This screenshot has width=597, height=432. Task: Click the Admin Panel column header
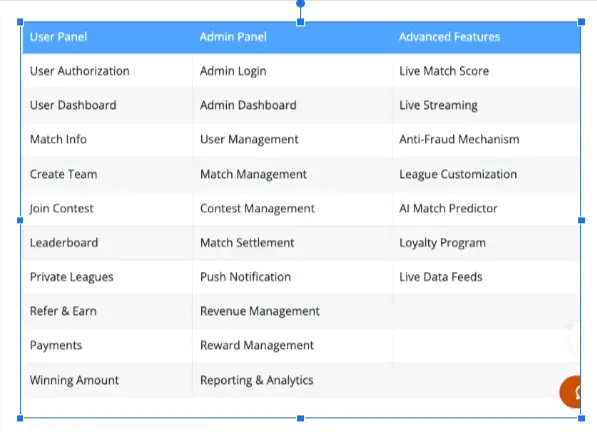click(x=292, y=37)
